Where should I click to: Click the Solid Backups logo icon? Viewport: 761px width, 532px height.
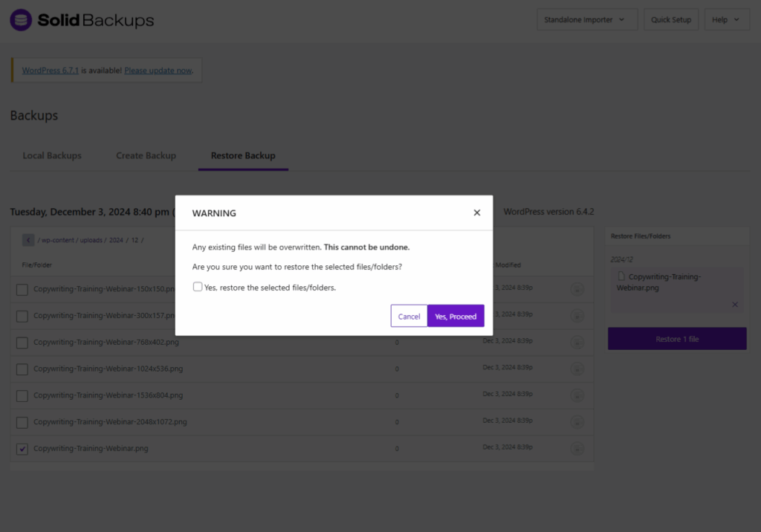[x=21, y=20]
